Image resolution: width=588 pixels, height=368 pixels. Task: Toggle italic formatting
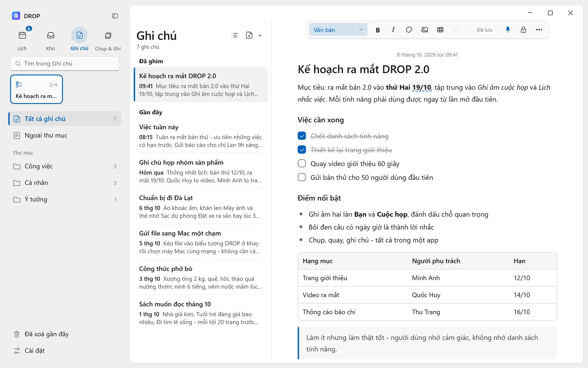(x=393, y=30)
